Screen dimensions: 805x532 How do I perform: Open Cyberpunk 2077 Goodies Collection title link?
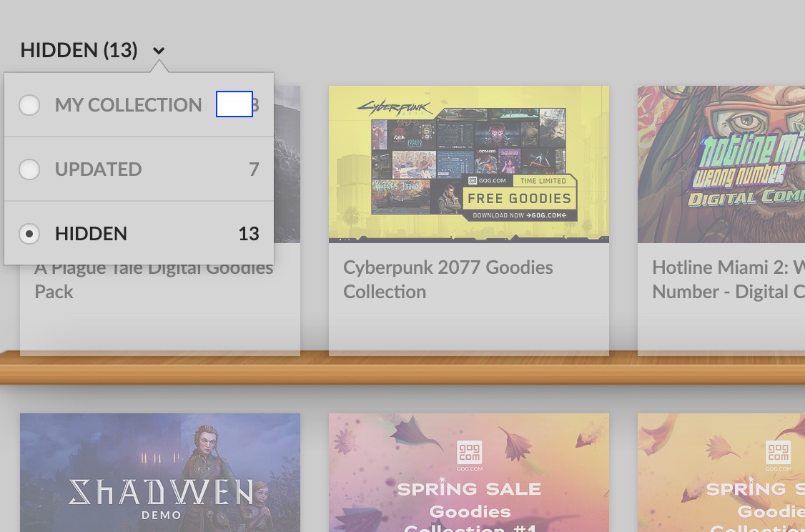(x=448, y=280)
